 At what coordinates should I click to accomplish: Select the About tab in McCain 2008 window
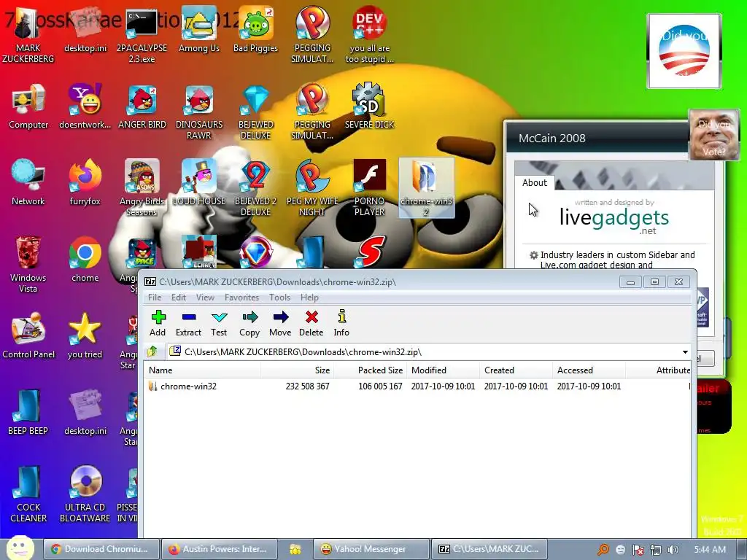(535, 182)
